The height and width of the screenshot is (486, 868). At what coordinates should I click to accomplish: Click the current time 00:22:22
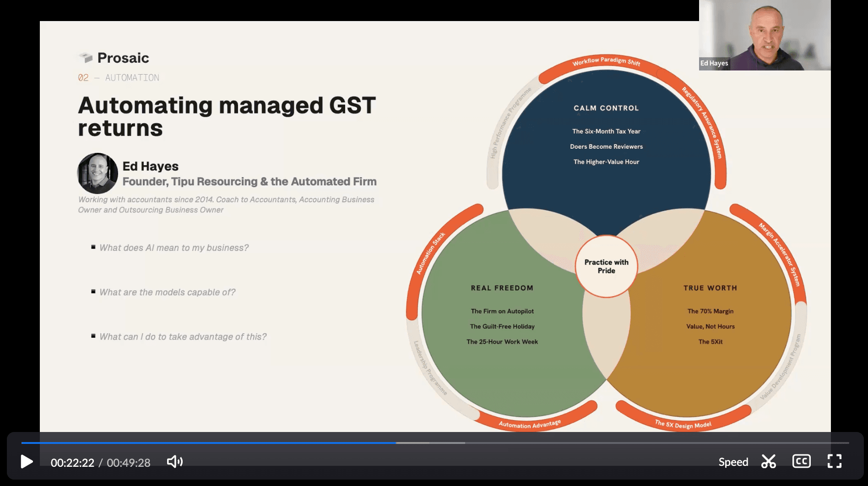[72, 463]
